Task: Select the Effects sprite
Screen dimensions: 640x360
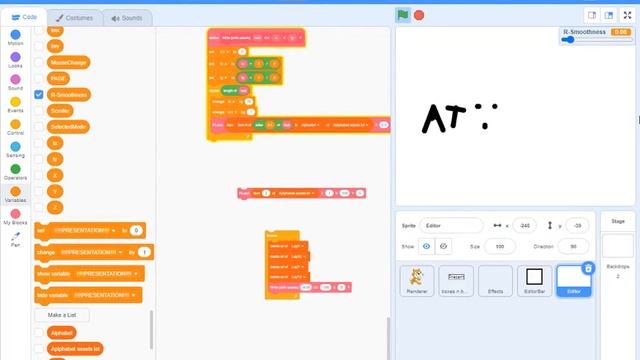Action: coord(495,281)
